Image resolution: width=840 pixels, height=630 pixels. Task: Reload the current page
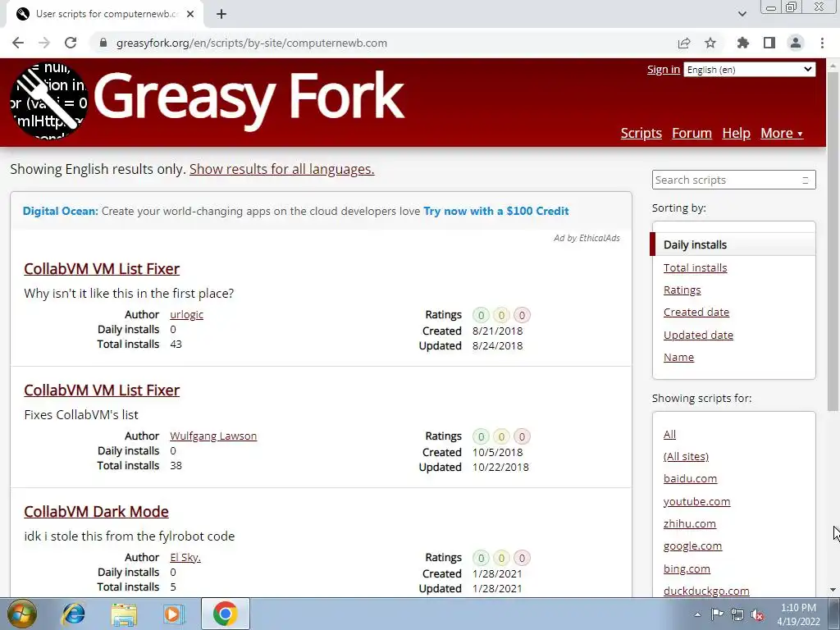coord(71,43)
